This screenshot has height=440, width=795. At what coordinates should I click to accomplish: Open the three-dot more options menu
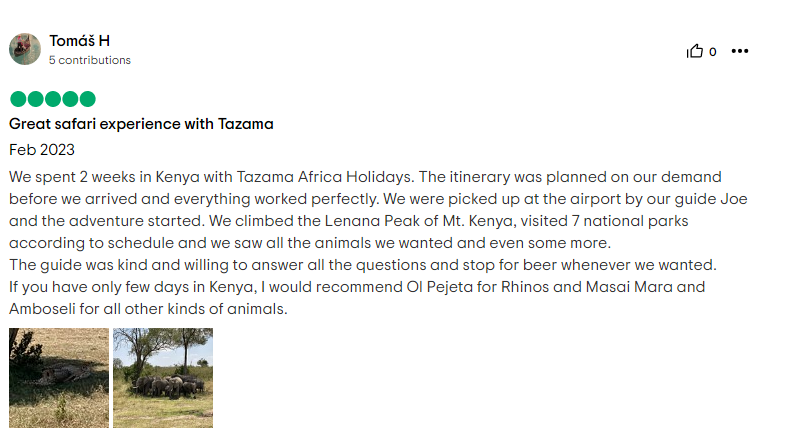point(740,51)
